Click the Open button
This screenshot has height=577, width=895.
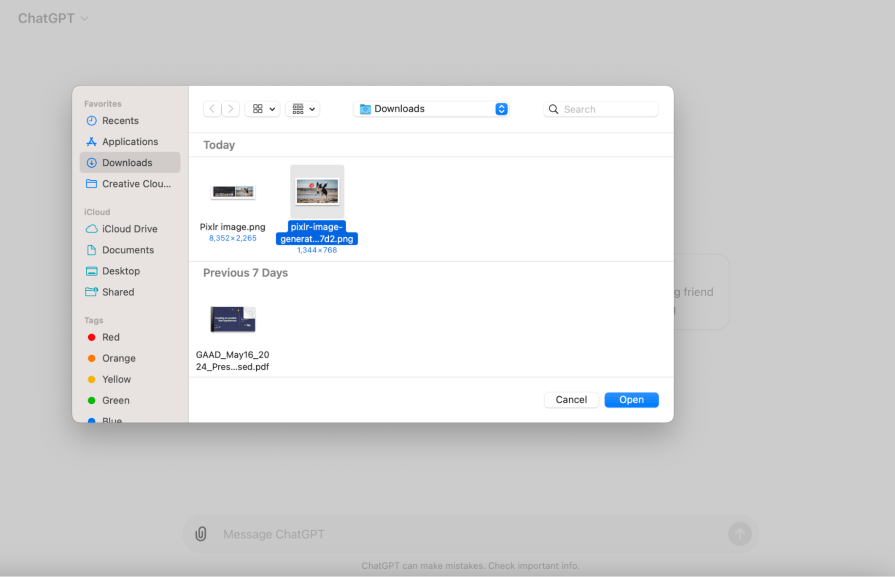[x=631, y=399]
